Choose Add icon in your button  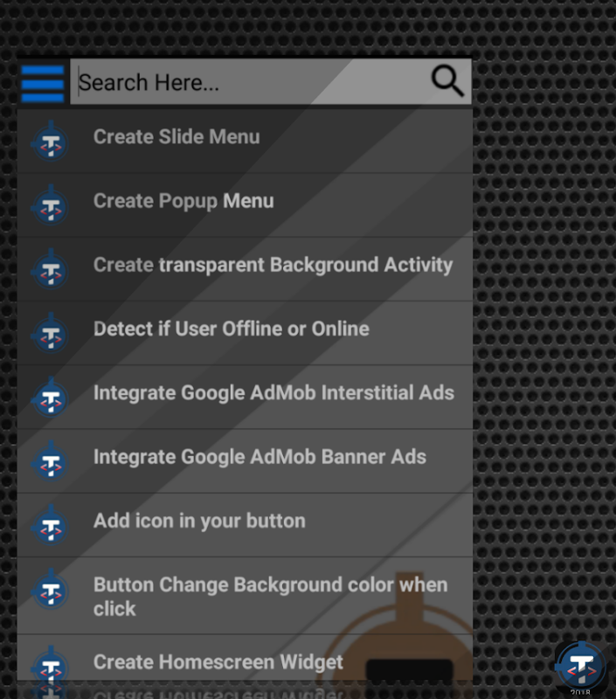tap(245, 525)
